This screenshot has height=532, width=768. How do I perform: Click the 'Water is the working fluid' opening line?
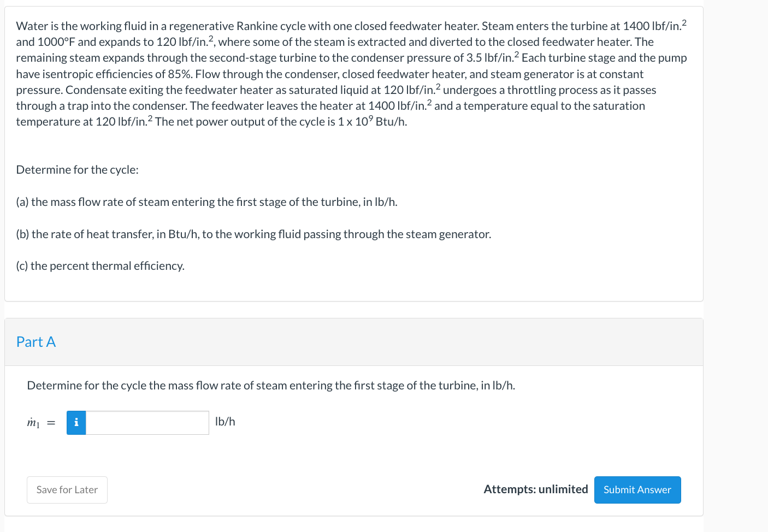(x=351, y=26)
